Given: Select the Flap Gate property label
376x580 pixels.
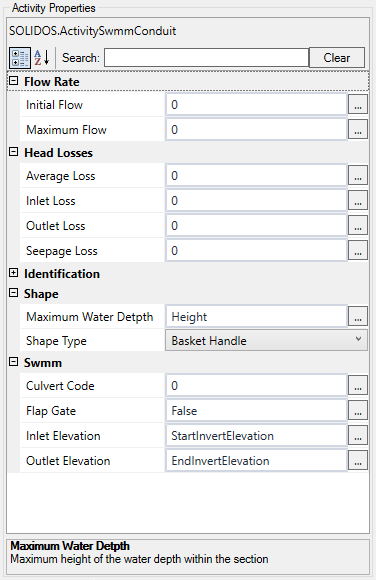Looking at the screenshot, I should 51,411.
